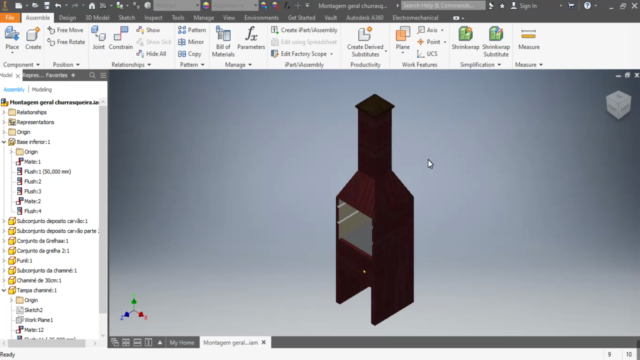Screen dimensions: 640x360
Task: Click the Place component tool
Action: pyautogui.click(x=12, y=39)
